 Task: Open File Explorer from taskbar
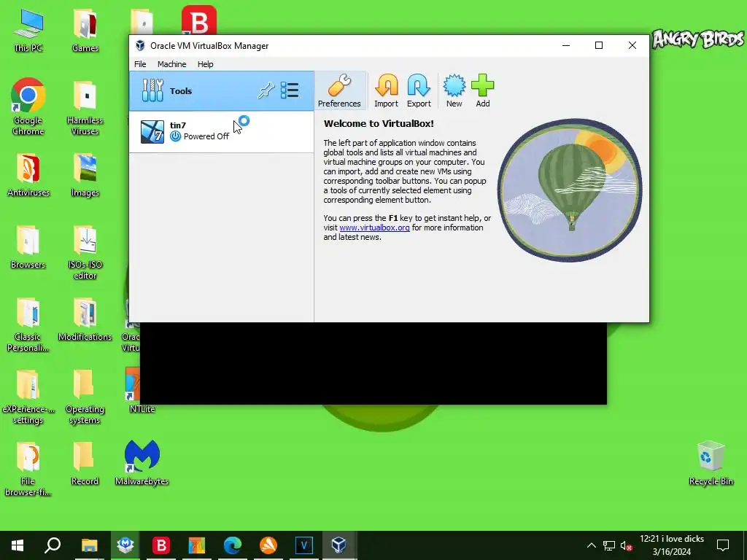pyautogui.click(x=89, y=545)
